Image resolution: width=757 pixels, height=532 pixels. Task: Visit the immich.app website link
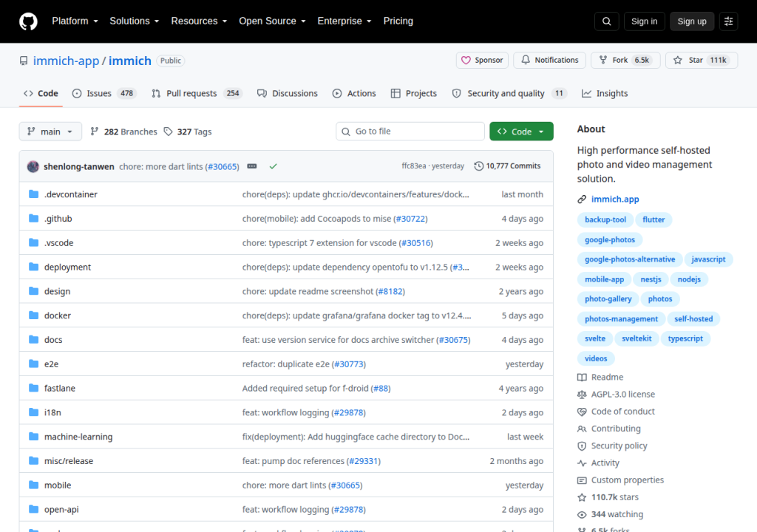coord(614,199)
